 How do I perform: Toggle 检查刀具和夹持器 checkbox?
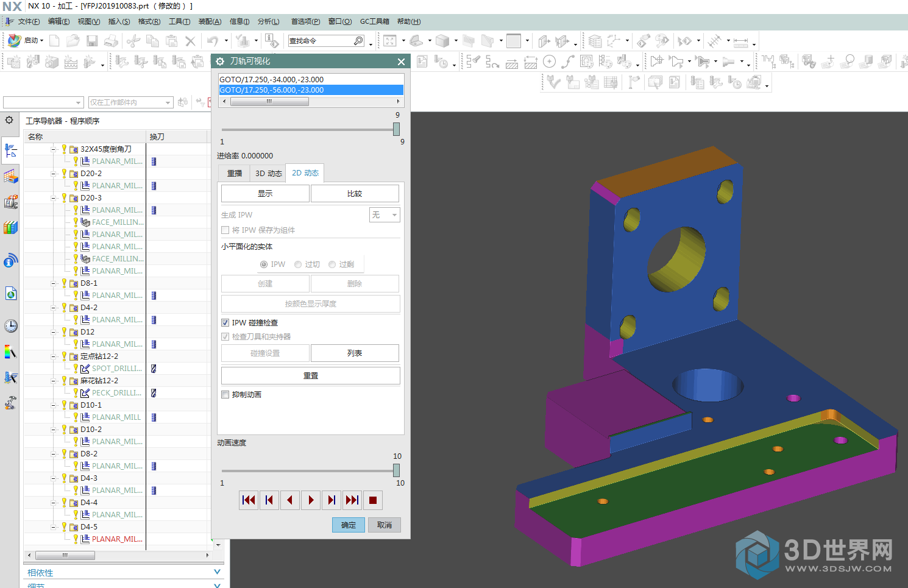225,337
